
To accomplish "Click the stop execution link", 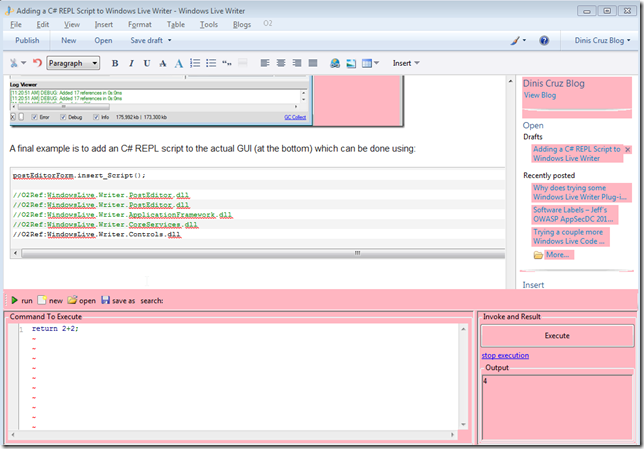I will click(x=505, y=356).
